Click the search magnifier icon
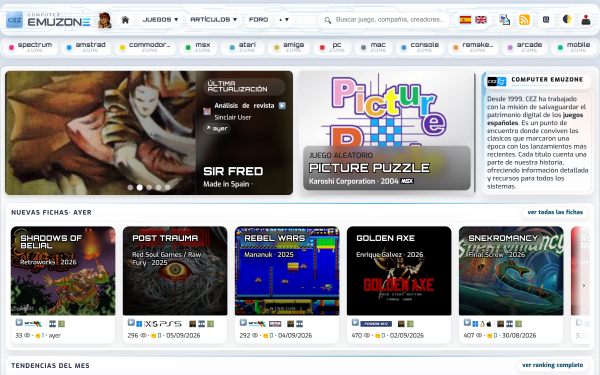The image size is (600, 375). [328, 20]
